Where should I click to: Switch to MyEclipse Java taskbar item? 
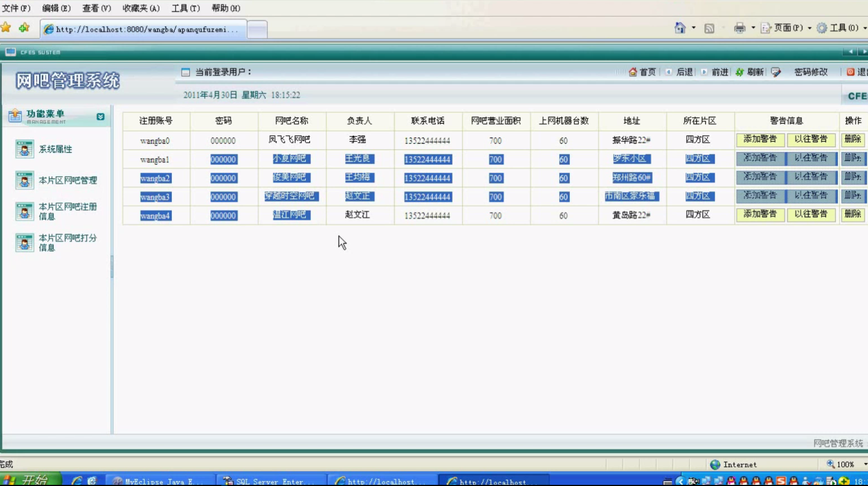tap(159, 481)
